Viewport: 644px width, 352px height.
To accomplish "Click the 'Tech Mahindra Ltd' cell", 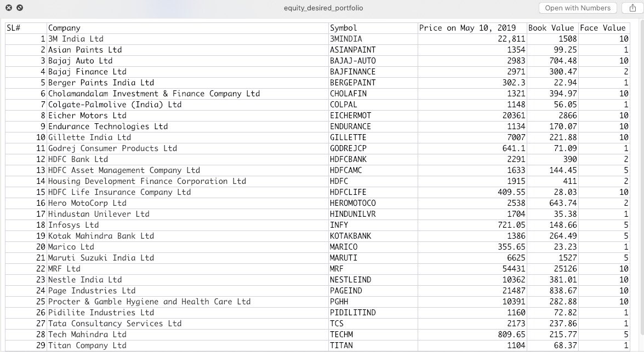I will coord(187,334).
